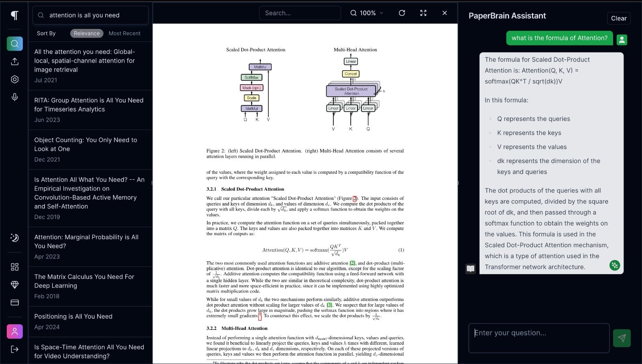Open 'All the attention you need' paper
Image resolution: width=642 pixels, height=364 pixels.
90,66
